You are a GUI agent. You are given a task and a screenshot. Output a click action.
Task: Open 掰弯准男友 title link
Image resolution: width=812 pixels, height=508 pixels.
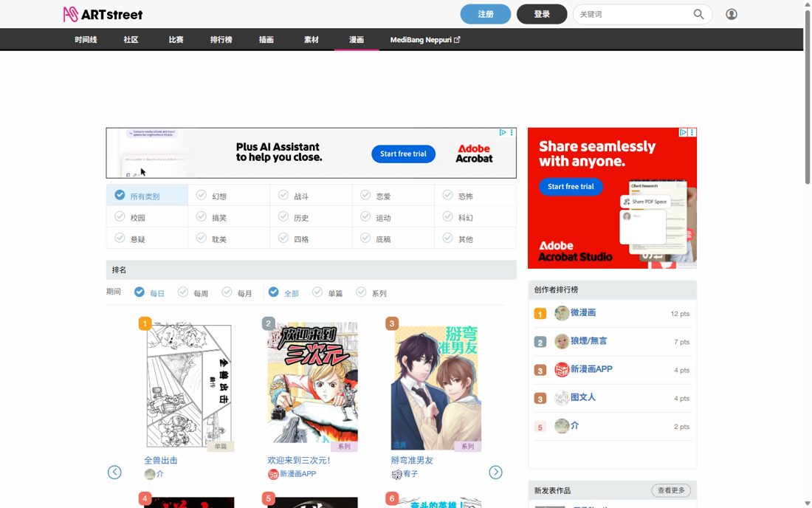[412, 460]
